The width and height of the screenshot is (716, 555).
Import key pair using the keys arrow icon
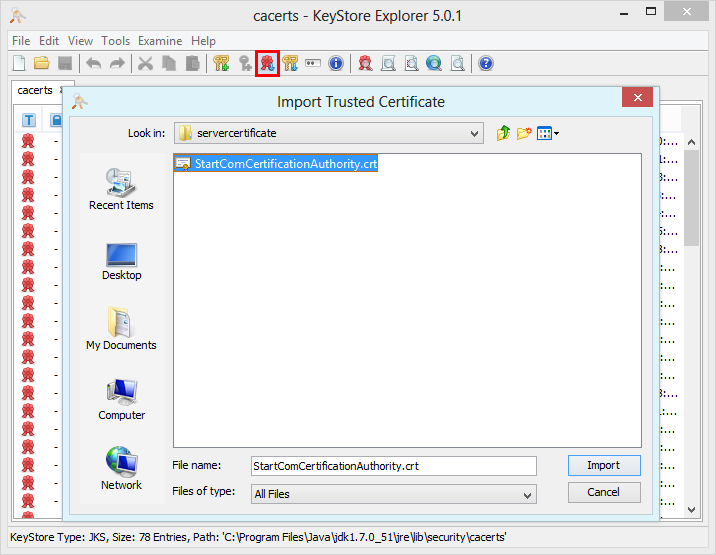(290, 63)
